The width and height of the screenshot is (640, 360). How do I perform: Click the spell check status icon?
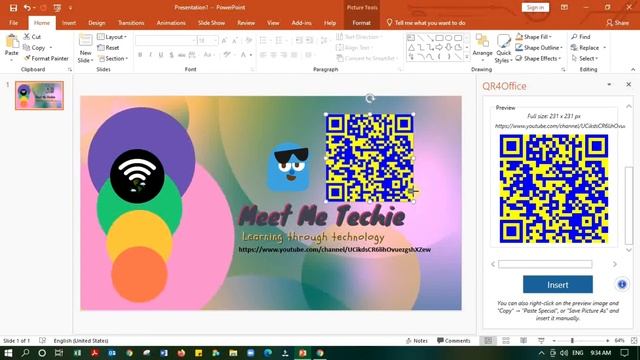[x=42, y=340]
